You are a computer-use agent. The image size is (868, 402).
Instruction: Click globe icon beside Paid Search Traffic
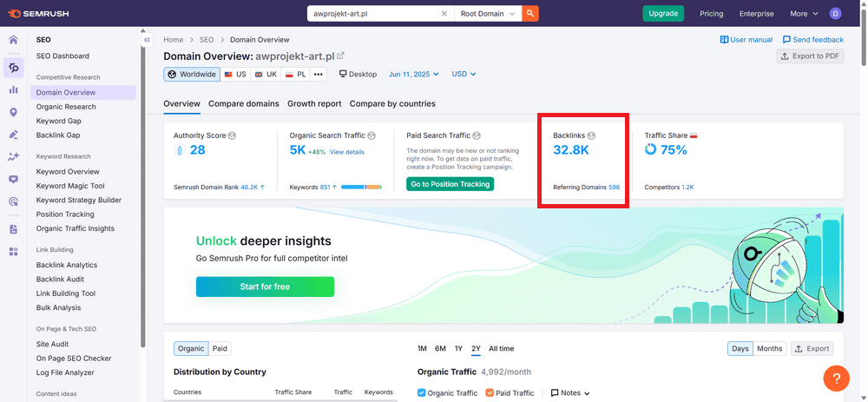pyautogui.click(x=477, y=135)
